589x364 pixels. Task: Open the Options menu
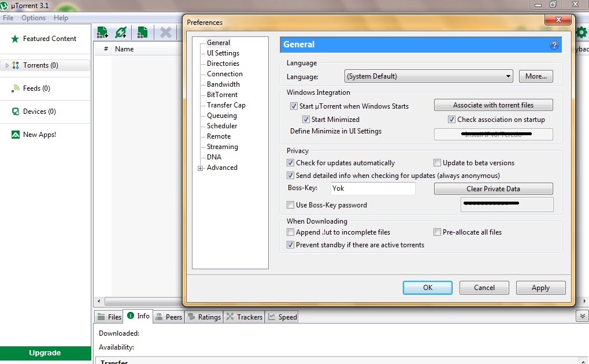click(34, 18)
